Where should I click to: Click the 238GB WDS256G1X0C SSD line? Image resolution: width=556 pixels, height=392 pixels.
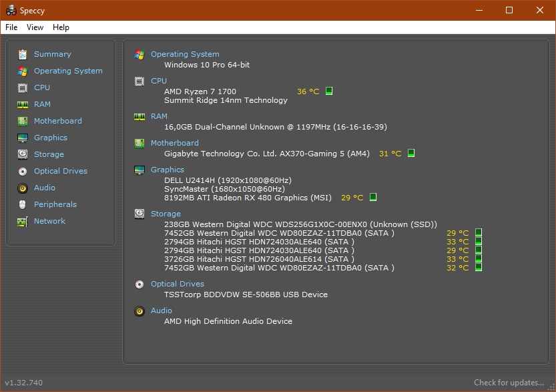pyautogui.click(x=300, y=224)
